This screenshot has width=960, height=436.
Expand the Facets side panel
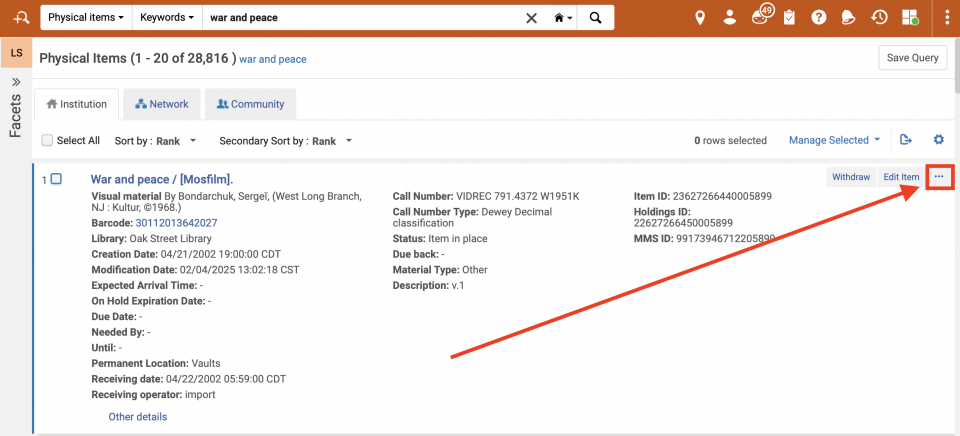(16, 82)
